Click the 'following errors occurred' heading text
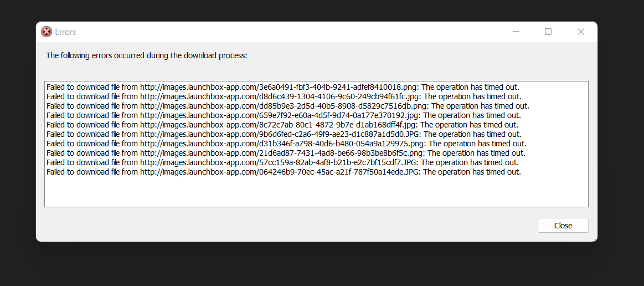644x286 pixels. click(147, 55)
